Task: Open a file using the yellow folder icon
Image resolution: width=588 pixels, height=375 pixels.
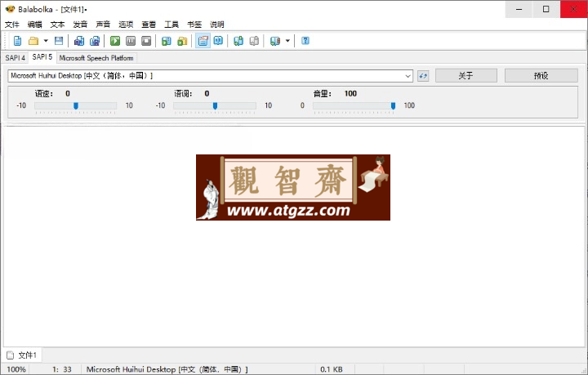Action: pyautogui.click(x=33, y=41)
